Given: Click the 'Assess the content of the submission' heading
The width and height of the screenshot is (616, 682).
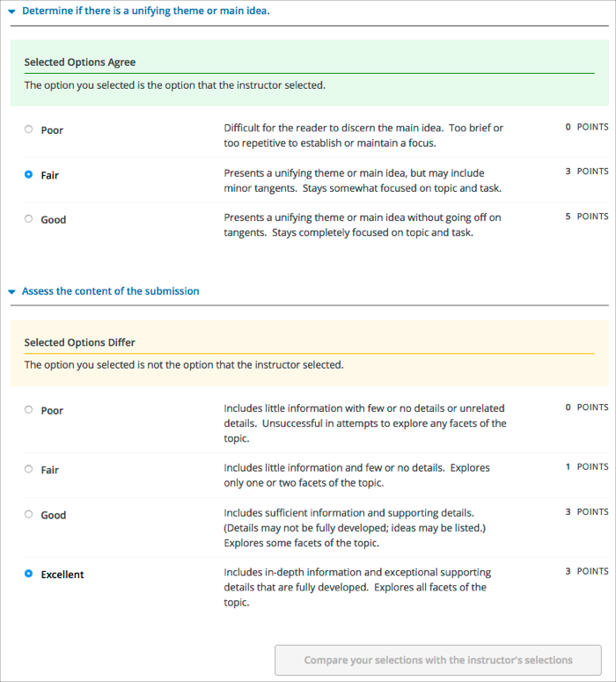Looking at the screenshot, I should [110, 291].
